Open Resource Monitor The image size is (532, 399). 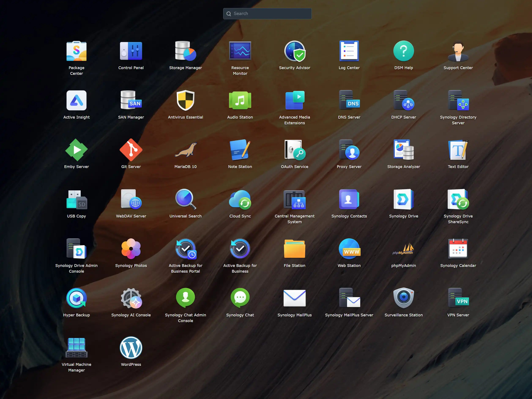tap(240, 51)
